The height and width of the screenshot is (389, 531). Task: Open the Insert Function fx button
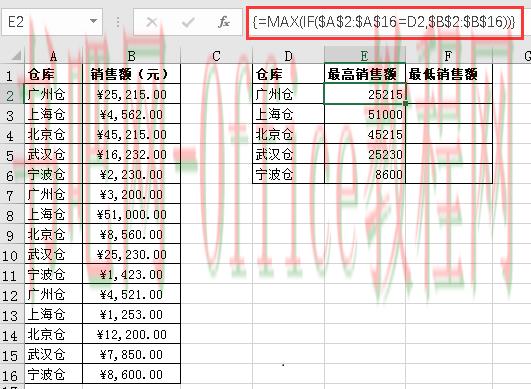224,22
